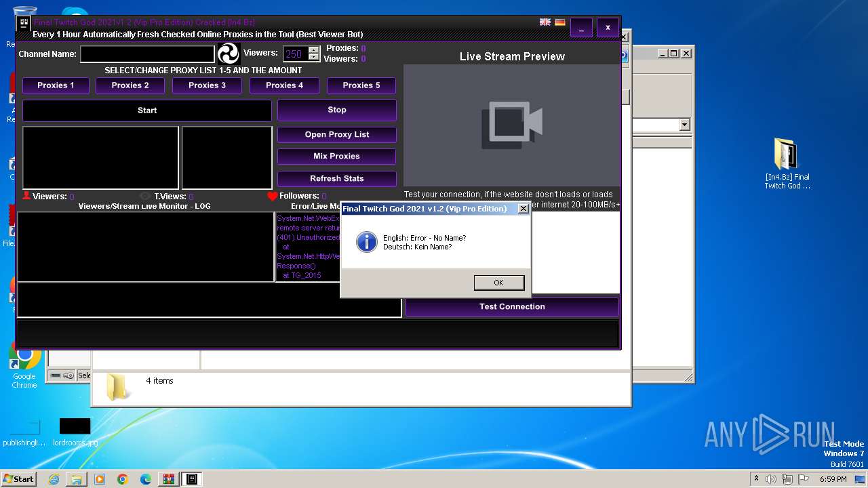This screenshot has width=868, height=488.
Task: Switch language with the German flag icon
Action: point(560,22)
